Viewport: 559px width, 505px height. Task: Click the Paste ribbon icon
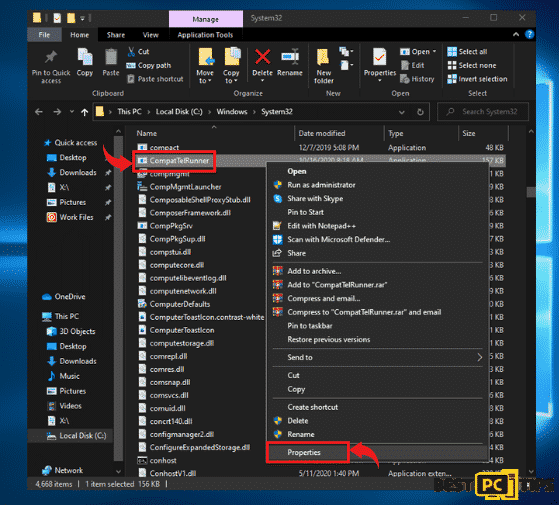111,57
